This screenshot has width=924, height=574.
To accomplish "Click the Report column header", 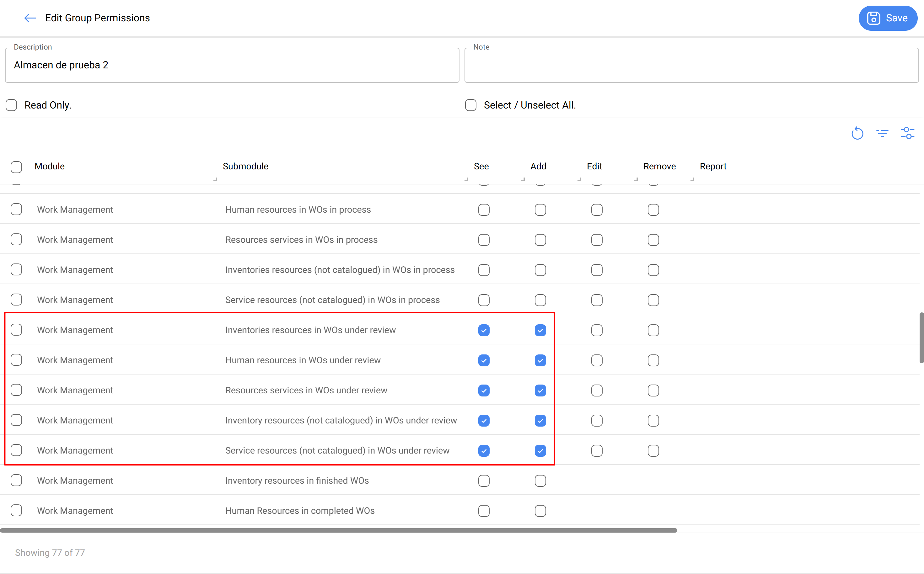I will 713,166.
